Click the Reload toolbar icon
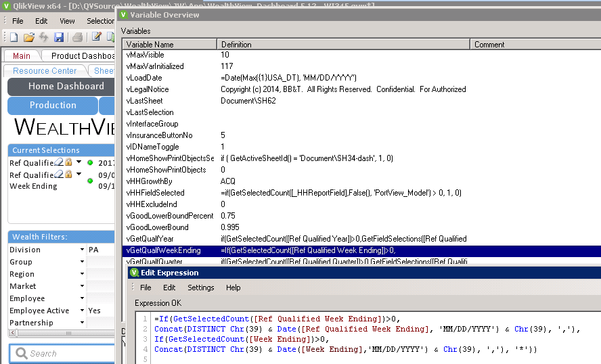601x364 pixels. pyautogui.click(x=44, y=37)
